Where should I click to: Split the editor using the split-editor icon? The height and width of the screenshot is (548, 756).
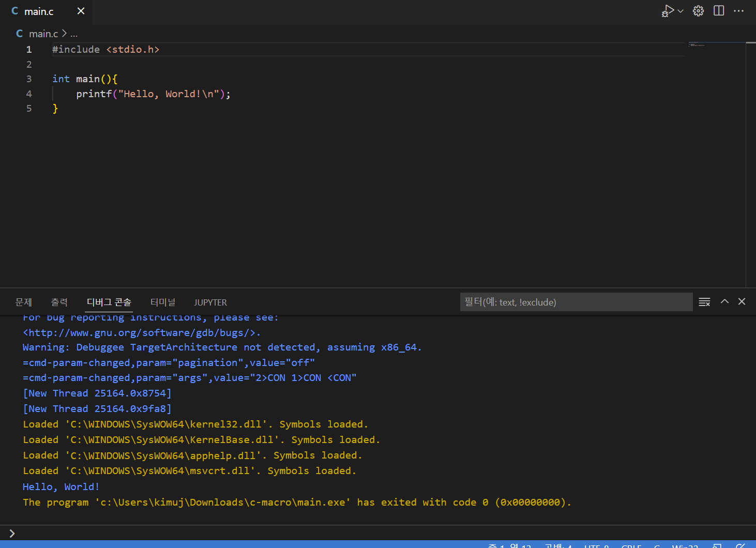point(718,10)
